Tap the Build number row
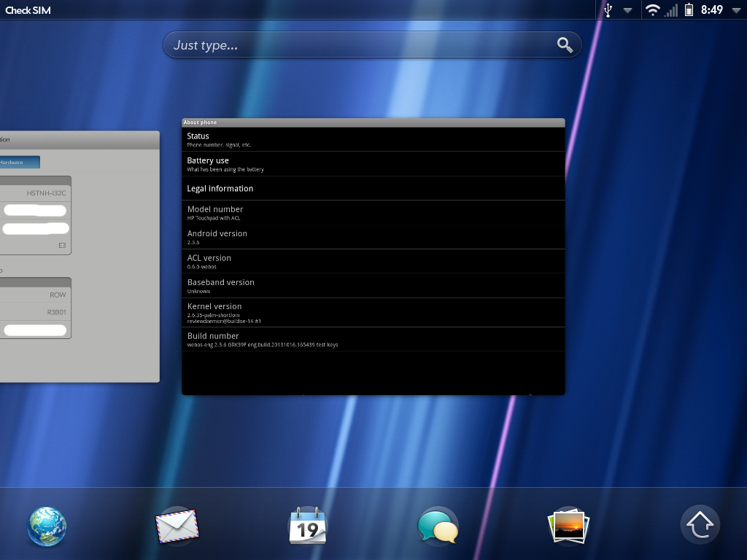This screenshot has height=560, width=747. pyautogui.click(x=373, y=339)
